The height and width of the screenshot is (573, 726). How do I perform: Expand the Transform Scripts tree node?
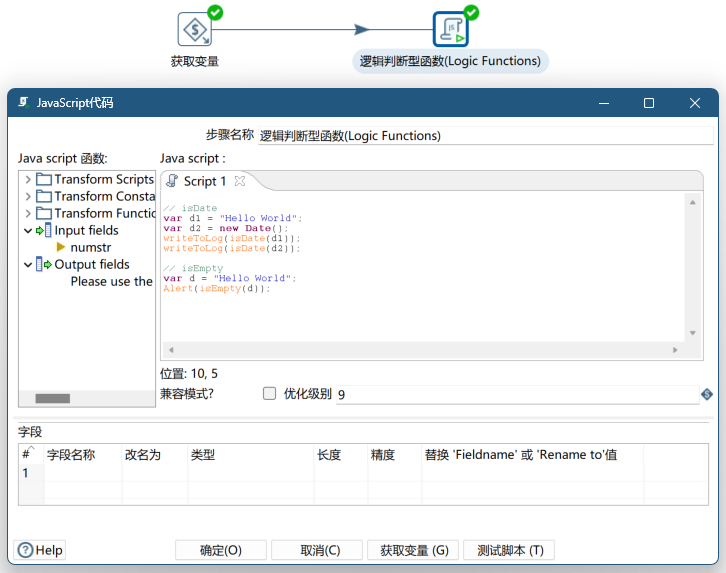pyautogui.click(x=28, y=180)
